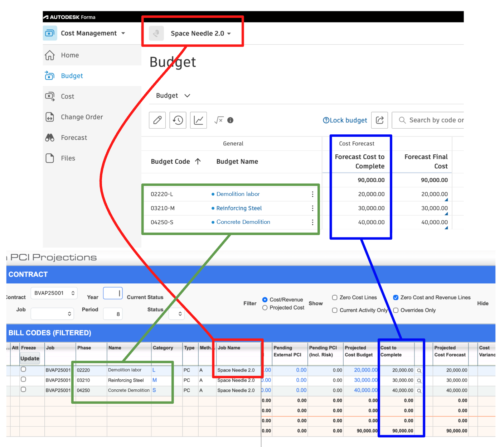Click the formula square-root icon
The image size is (504, 447).
(x=219, y=120)
